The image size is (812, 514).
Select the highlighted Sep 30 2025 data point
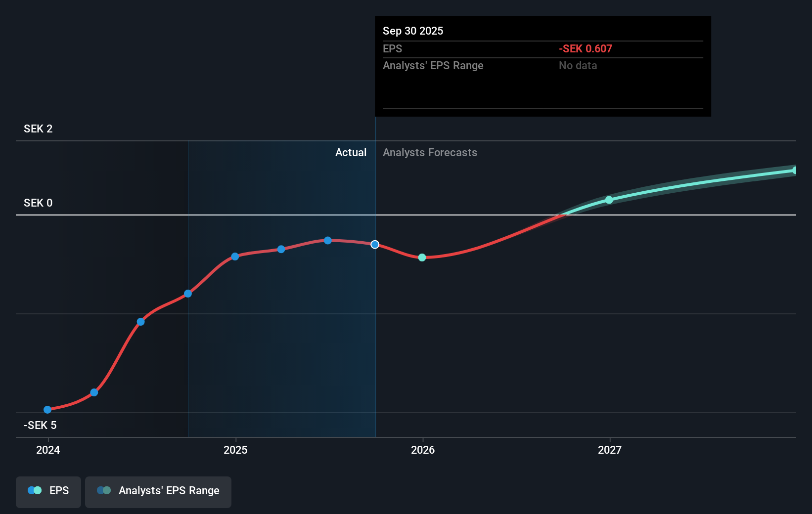coord(374,244)
